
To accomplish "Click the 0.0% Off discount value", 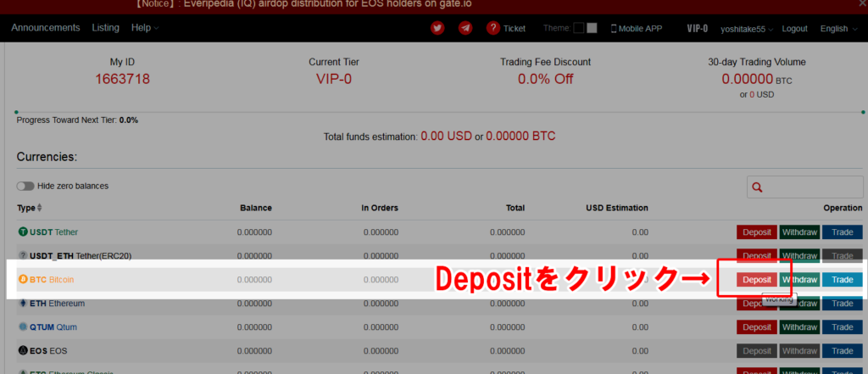I will click(545, 79).
